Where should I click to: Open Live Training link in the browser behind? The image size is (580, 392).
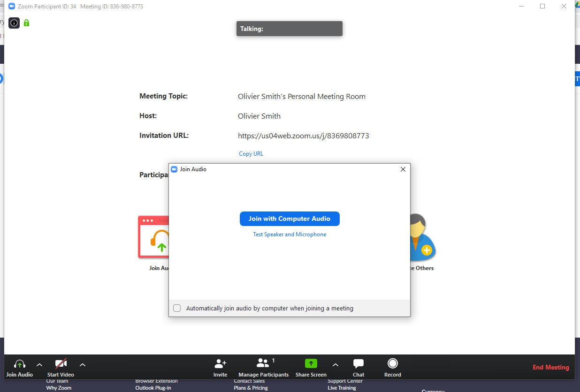click(342, 388)
